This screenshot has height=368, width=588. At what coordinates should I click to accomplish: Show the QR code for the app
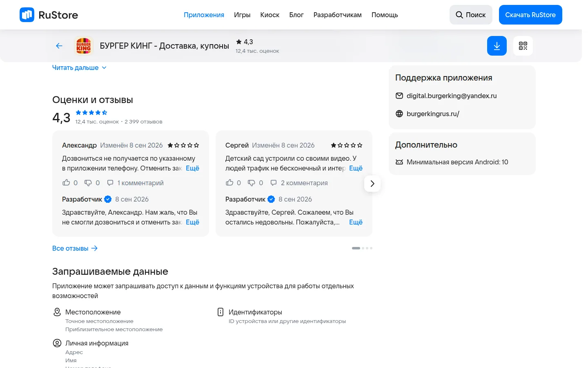(523, 46)
